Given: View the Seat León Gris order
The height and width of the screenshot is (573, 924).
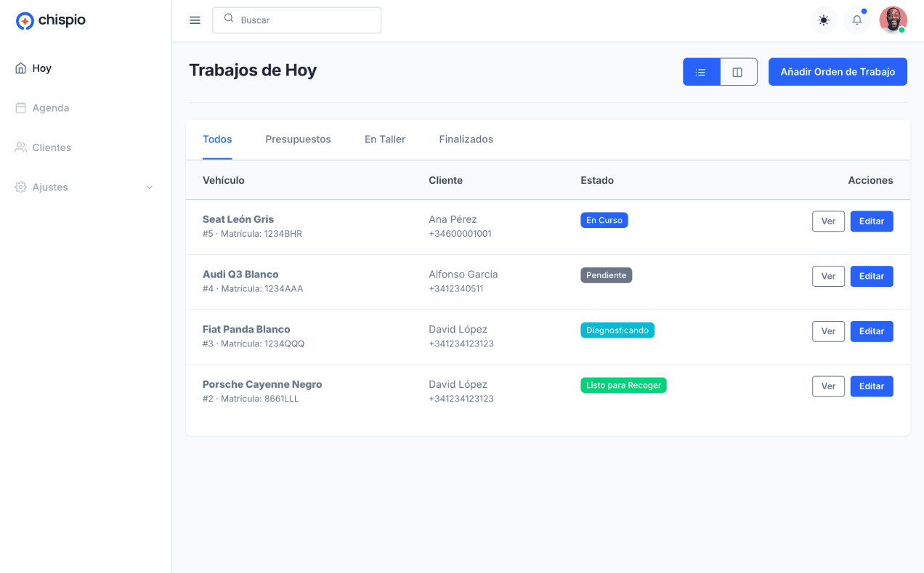Looking at the screenshot, I should 828,222.
